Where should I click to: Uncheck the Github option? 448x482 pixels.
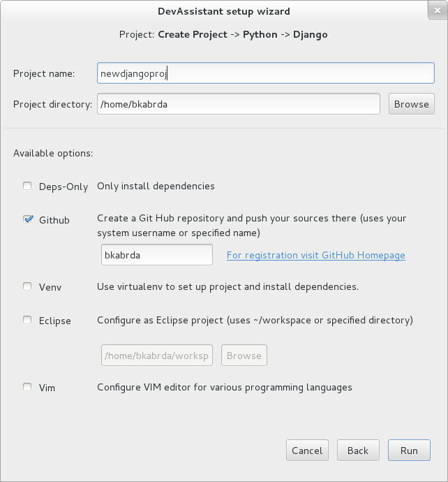click(x=28, y=219)
